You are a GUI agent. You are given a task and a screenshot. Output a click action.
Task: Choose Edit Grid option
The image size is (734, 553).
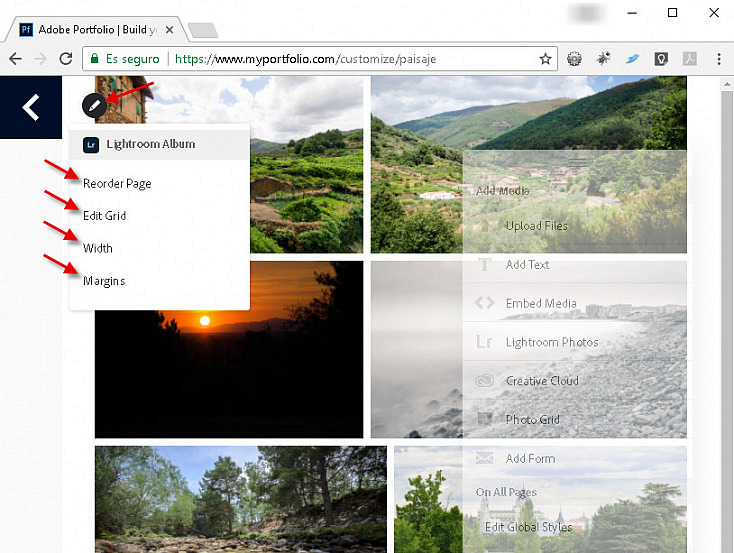coord(104,216)
